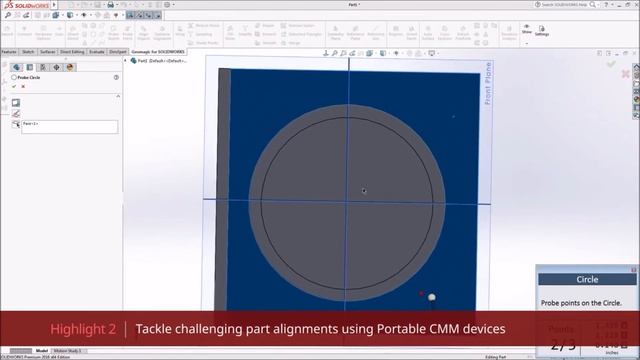Switch to the Direct Editing tab
Image resolution: width=640 pixels, height=360 pixels.
[72, 52]
